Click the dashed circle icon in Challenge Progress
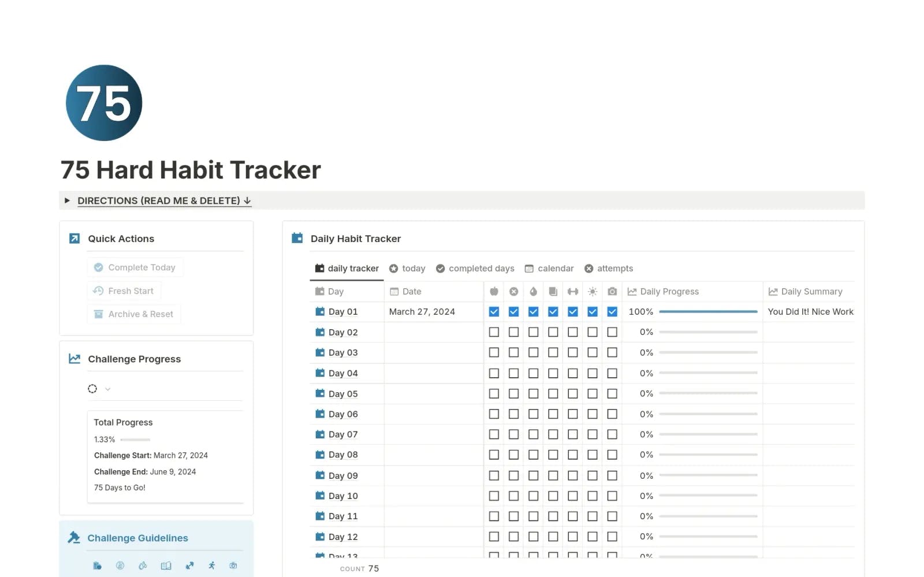The width and height of the screenshot is (924, 577). pyautogui.click(x=92, y=389)
